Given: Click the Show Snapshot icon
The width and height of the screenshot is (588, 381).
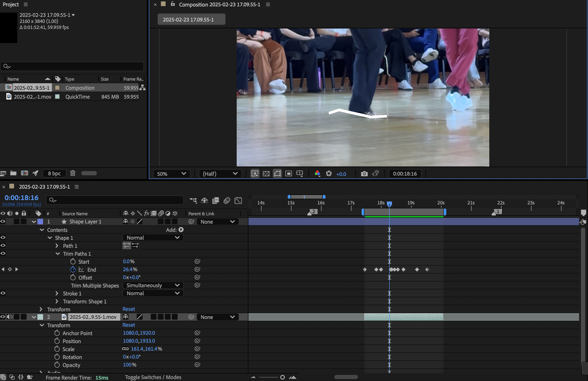Looking at the screenshot, I should [376, 174].
